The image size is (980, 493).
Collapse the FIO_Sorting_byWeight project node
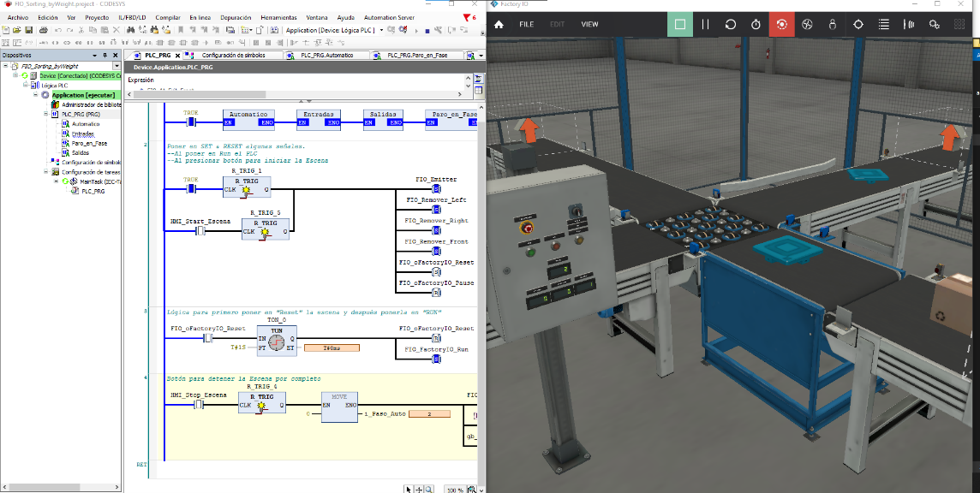pos(6,66)
